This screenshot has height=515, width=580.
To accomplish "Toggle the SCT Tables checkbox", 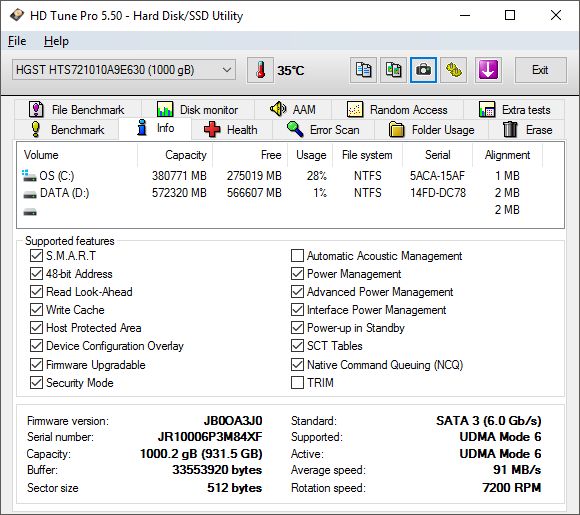I will pyautogui.click(x=297, y=346).
